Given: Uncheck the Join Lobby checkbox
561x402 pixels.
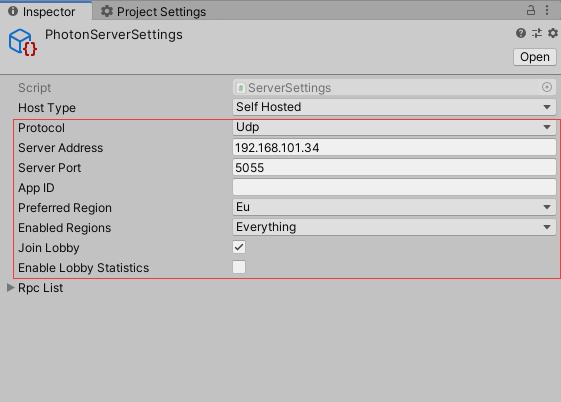Looking at the screenshot, I should coord(239,247).
